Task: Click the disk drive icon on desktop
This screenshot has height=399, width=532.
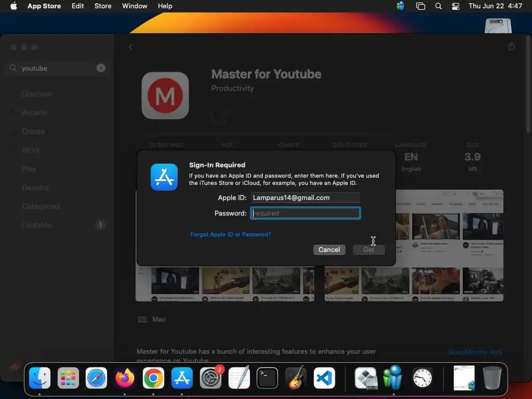Action: pyautogui.click(x=498, y=26)
